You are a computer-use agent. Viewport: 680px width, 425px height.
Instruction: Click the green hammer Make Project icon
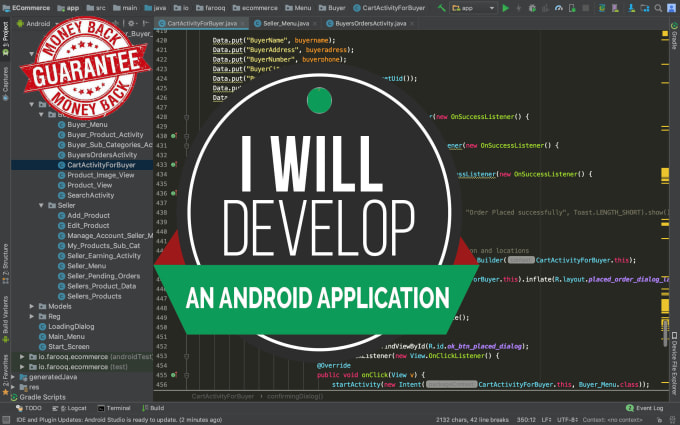pyautogui.click(x=441, y=8)
